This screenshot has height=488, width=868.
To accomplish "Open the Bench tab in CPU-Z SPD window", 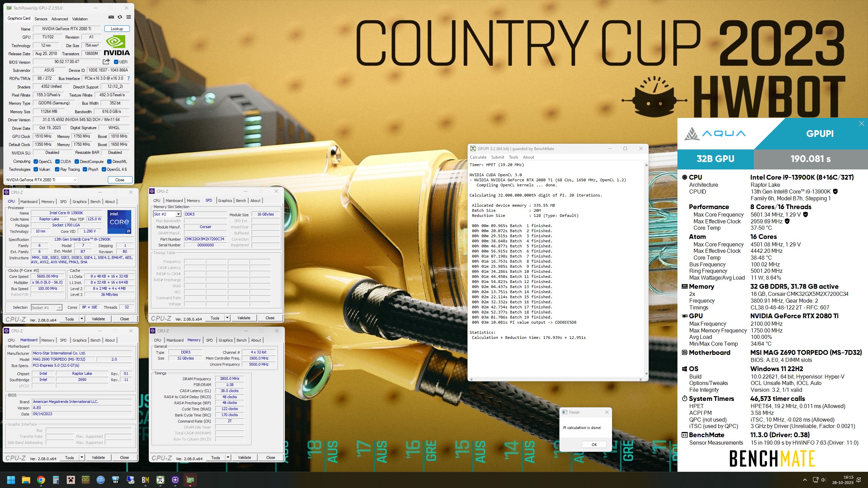I will (241, 201).
